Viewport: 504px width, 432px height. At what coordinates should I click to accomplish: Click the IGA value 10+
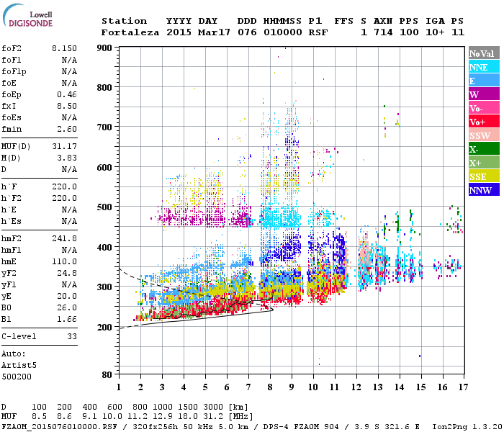[435, 32]
